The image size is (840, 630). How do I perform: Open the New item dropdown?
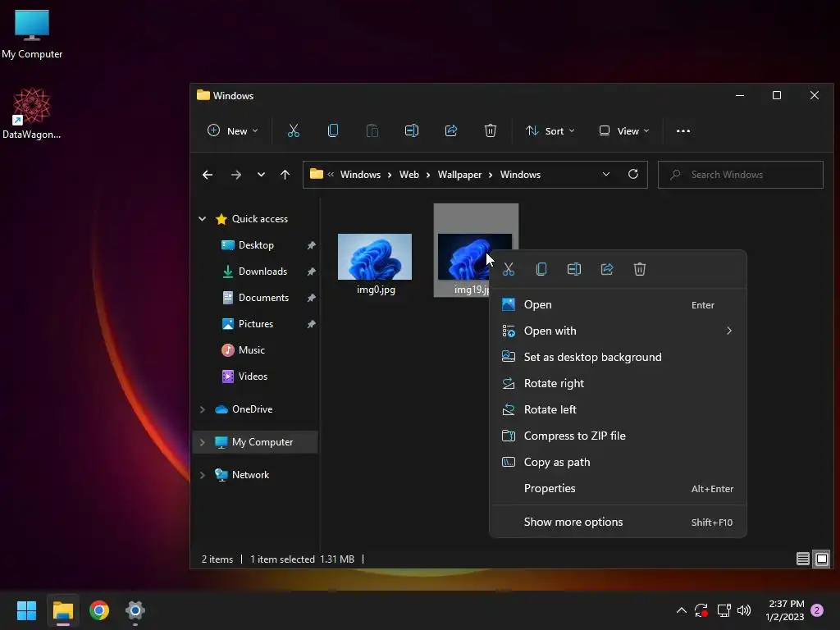(233, 130)
